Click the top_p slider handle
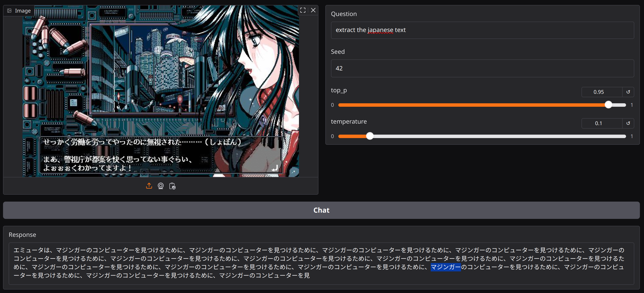 click(608, 105)
